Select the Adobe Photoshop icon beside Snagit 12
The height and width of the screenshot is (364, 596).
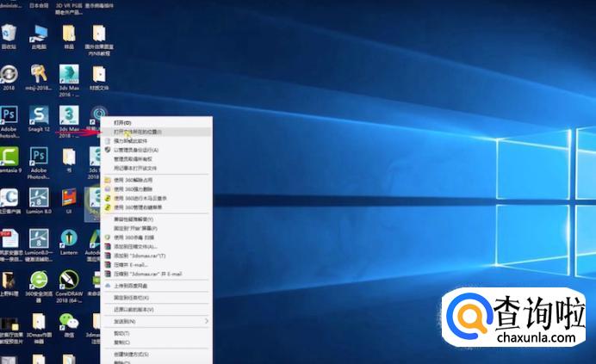tap(9, 121)
